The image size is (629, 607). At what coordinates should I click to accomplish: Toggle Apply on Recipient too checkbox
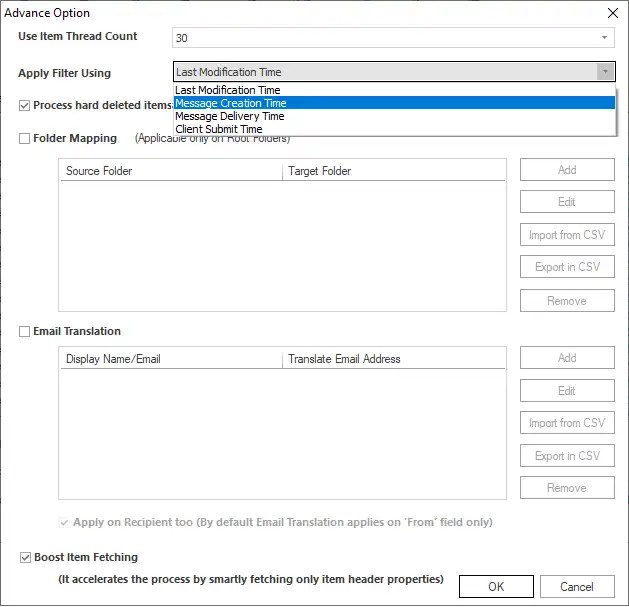pos(64,522)
